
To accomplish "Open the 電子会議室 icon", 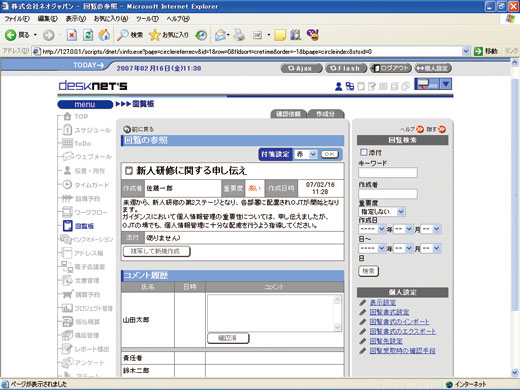I will click(x=68, y=267).
